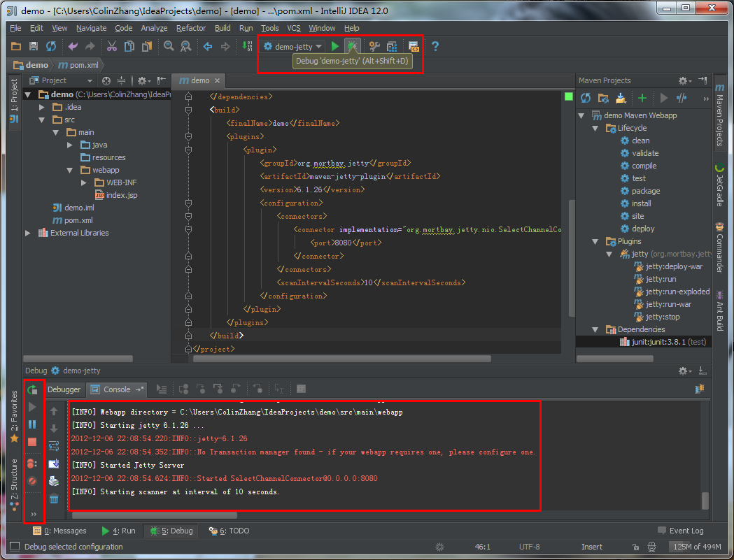Viewport: 734px width, 560px height.
Task: Open demo-jetty run configuration dropdown
Action: (x=292, y=46)
